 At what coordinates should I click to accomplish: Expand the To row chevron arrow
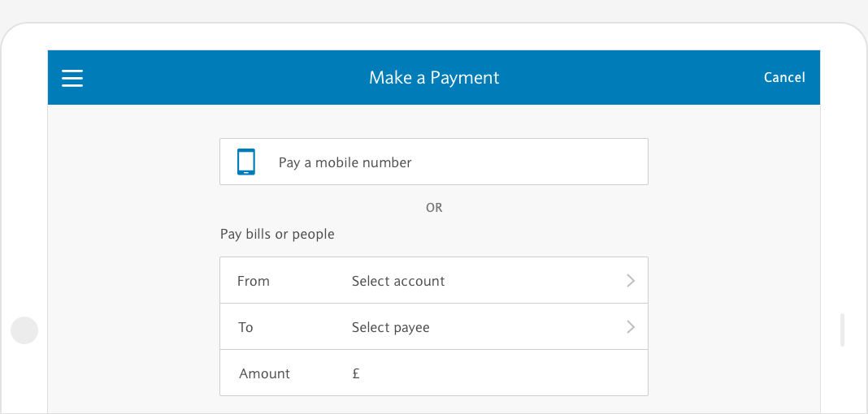(630, 327)
